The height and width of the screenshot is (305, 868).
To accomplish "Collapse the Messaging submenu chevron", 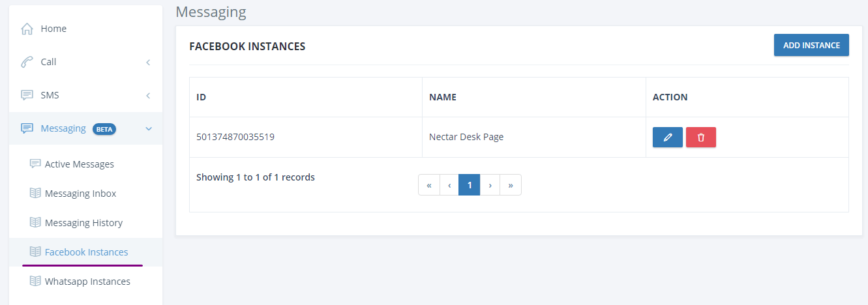I will point(148,128).
